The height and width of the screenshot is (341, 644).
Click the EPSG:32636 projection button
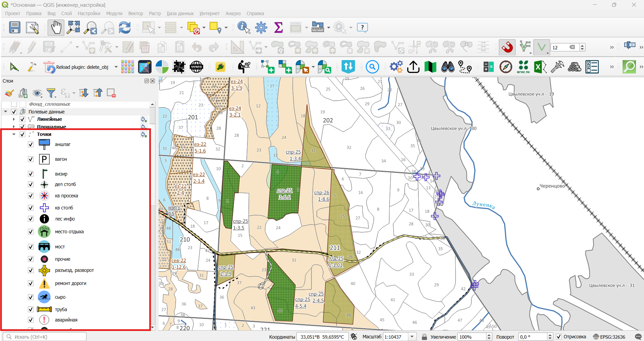(x=609, y=337)
